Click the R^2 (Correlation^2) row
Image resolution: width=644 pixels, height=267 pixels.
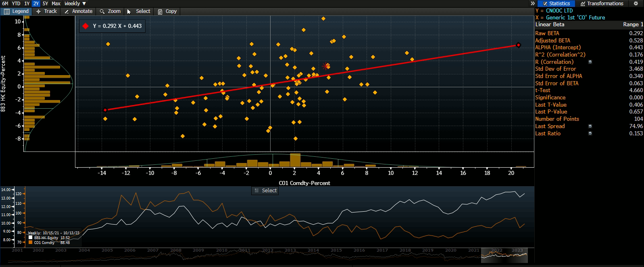(589, 55)
